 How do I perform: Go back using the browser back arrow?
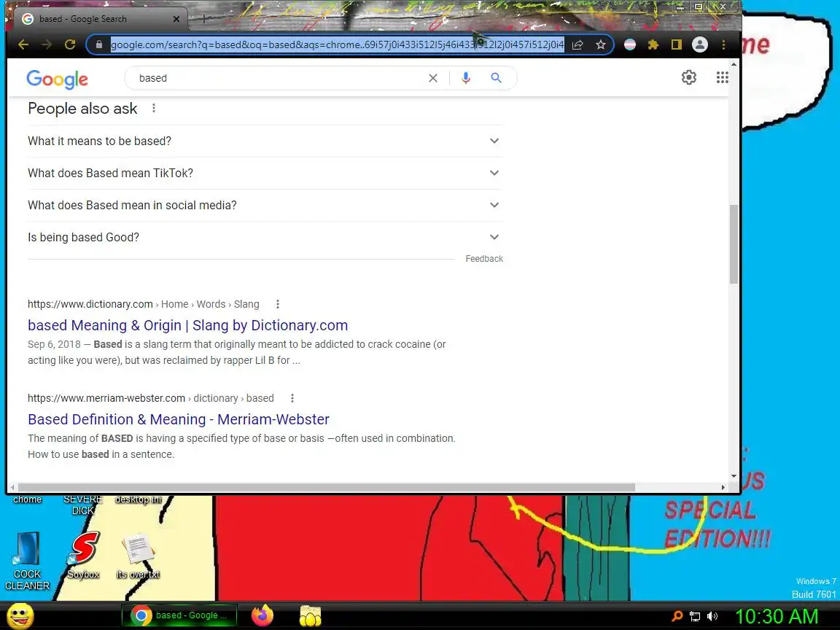tap(23, 44)
